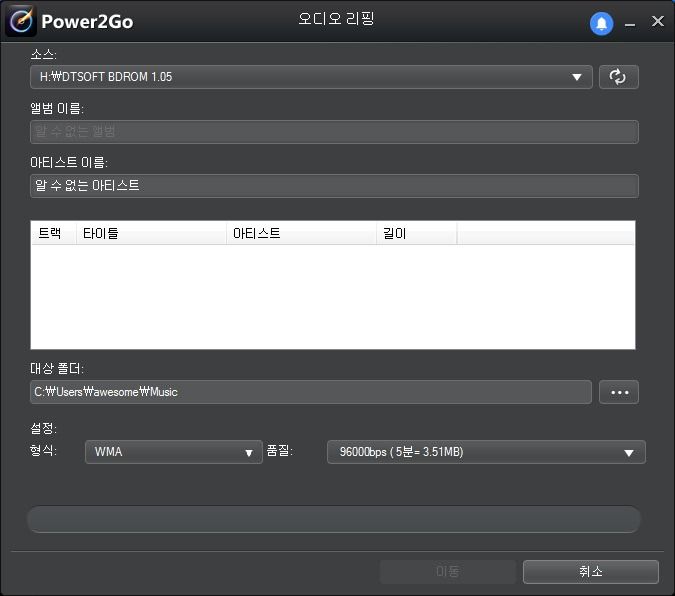This screenshot has height=596, width=675.
Task: Sort by the 타이틀 column header
Action: point(151,233)
